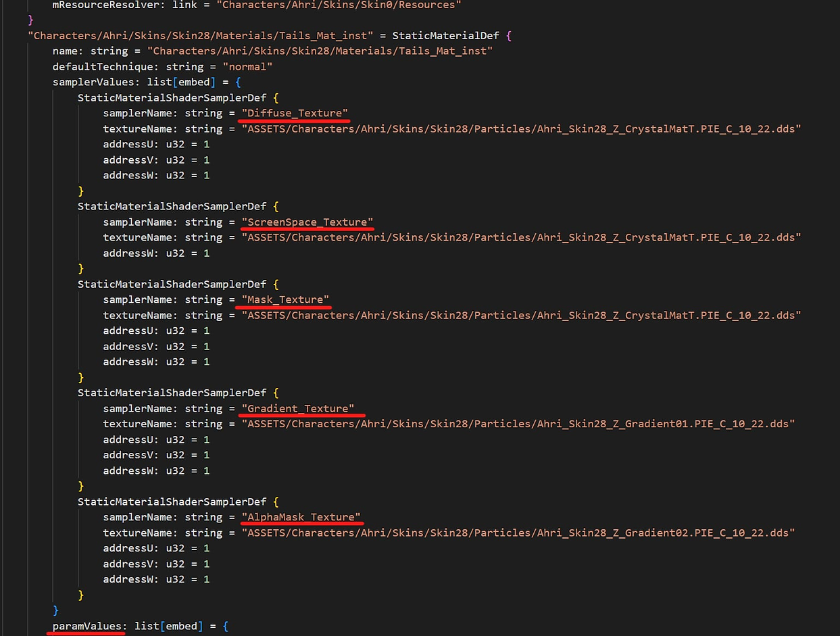Click the "ScreenSpace_Texture" sampler name string
This screenshot has height=636, width=840.
click(x=307, y=222)
